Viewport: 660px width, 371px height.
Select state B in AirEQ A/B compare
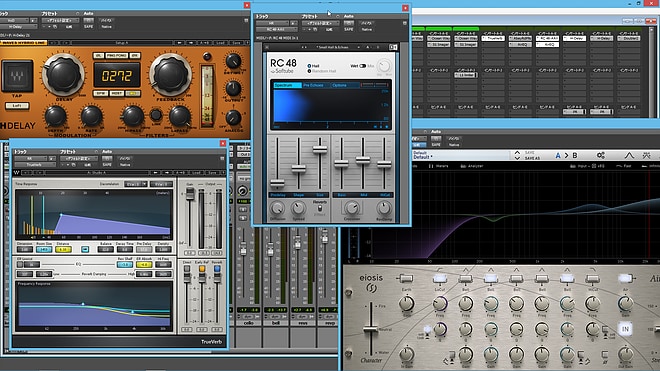pyautogui.click(x=575, y=155)
